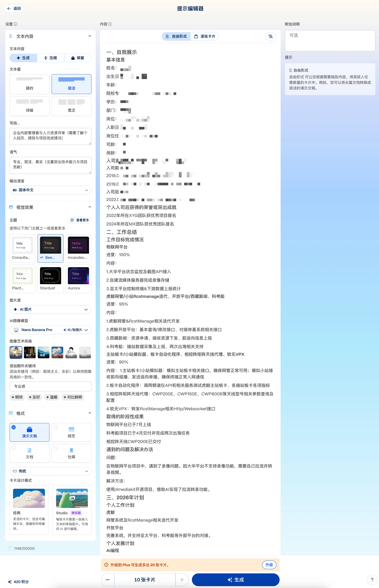Click the 10 张卡片 count field
379x588 pixels.
[145, 580]
